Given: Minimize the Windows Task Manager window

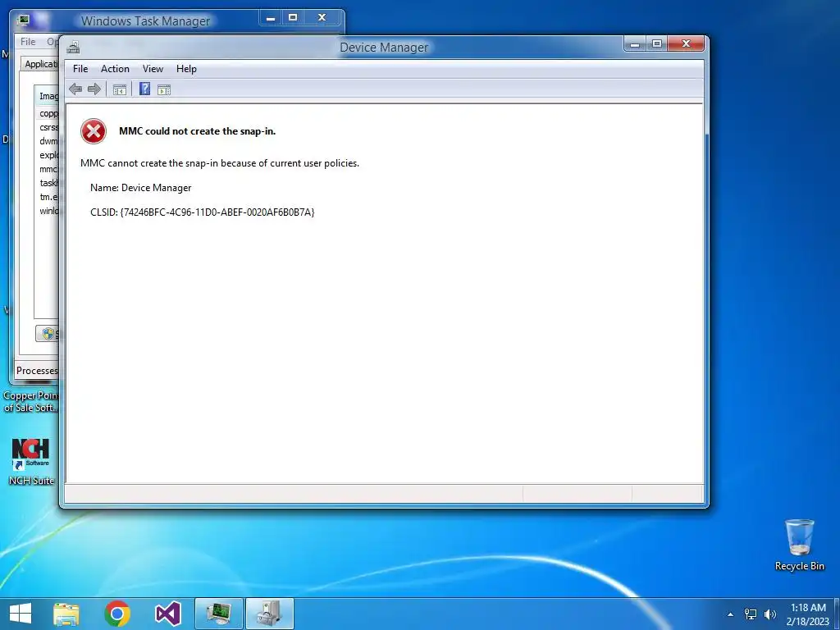Looking at the screenshot, I should [x=271, y=18].
